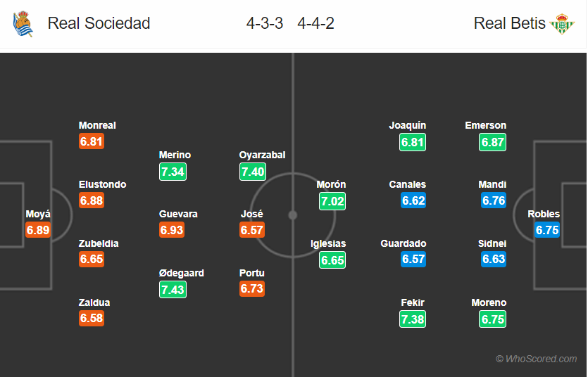Click Merino's 7.34 rating badge
Screen dimensions: 588x377
[x=173, y=172]
